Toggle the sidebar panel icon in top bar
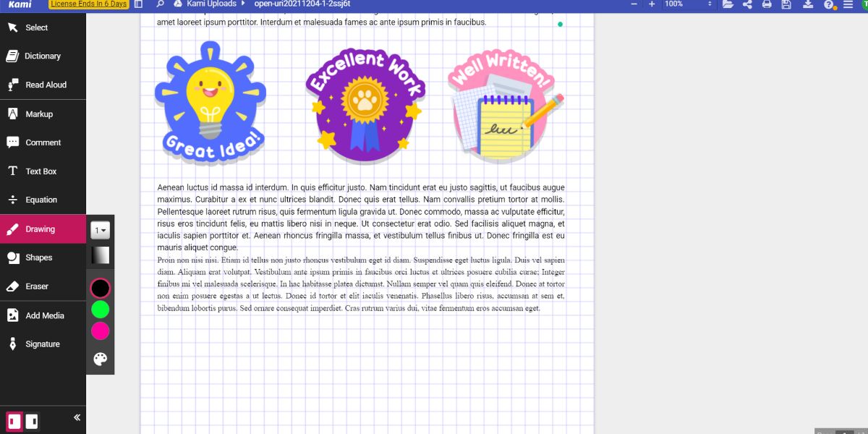The width and height of the screenshot is (868, 434). click(x=139, y=4)
